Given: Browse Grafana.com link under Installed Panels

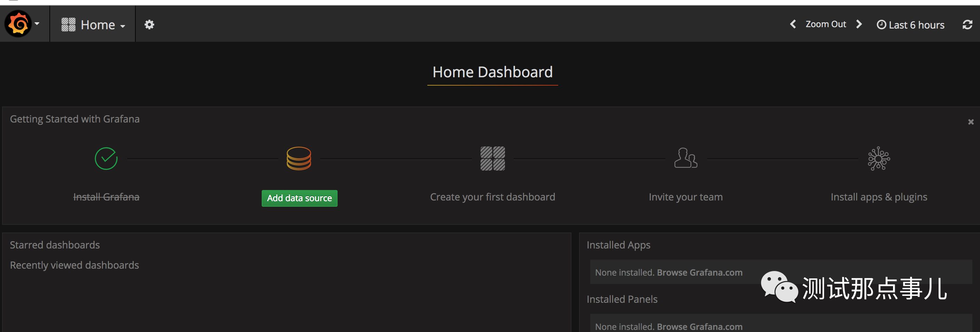Looking at the screenshot, I should (700, 327).
